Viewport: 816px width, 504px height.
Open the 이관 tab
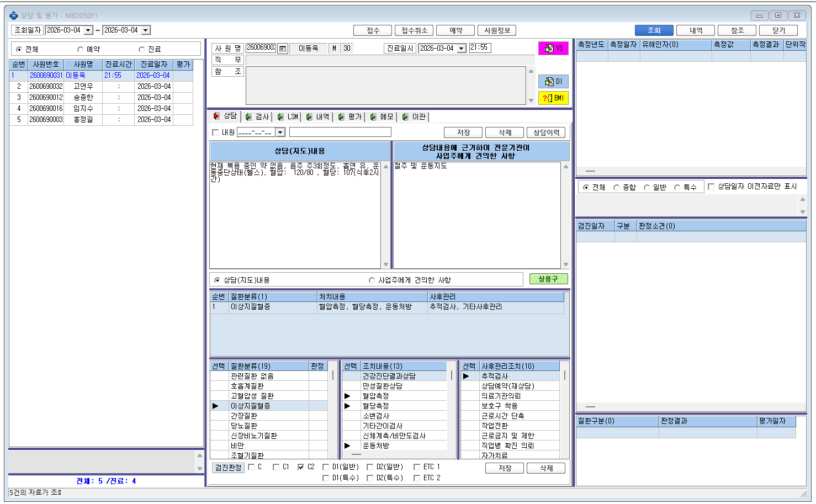[x=414, y=116]
